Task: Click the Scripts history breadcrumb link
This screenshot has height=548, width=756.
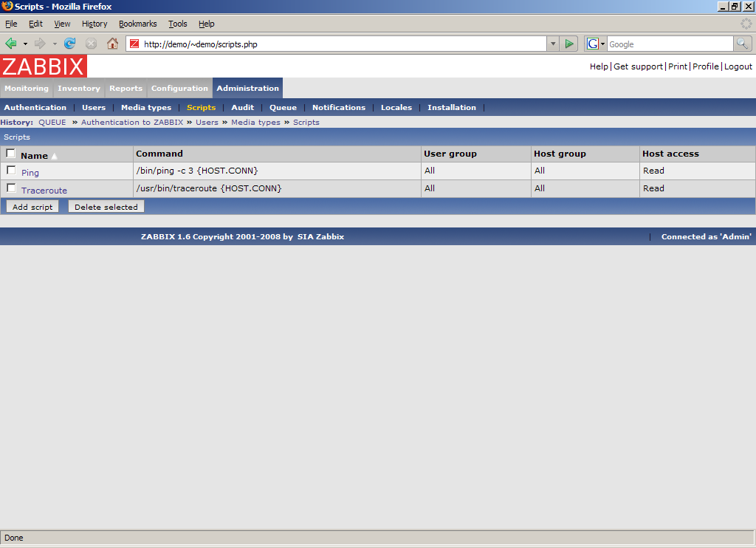Action: coord(306,123)
